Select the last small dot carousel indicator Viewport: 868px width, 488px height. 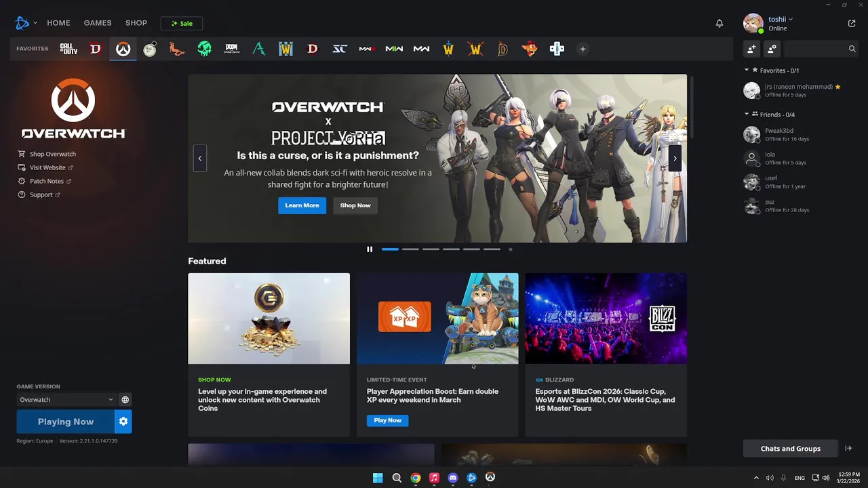[x=511, y=249]
